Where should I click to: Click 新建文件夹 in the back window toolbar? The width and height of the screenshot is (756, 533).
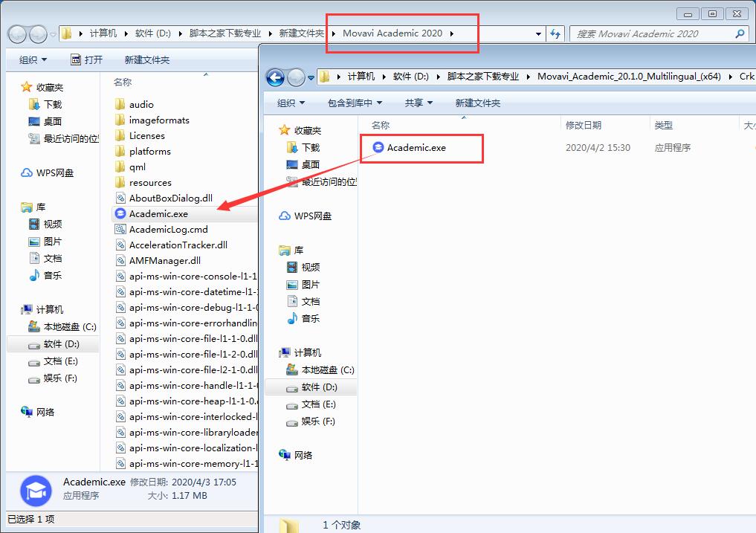[147, 59]
